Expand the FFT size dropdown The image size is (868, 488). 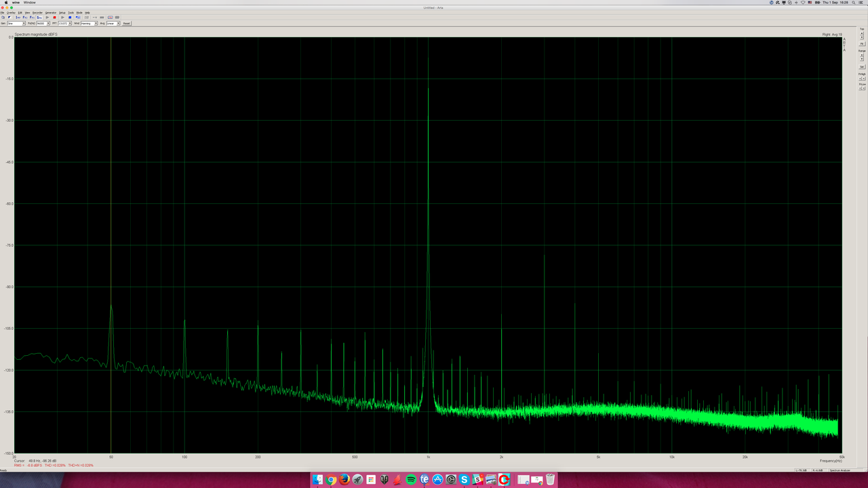[x=65, y=24]
